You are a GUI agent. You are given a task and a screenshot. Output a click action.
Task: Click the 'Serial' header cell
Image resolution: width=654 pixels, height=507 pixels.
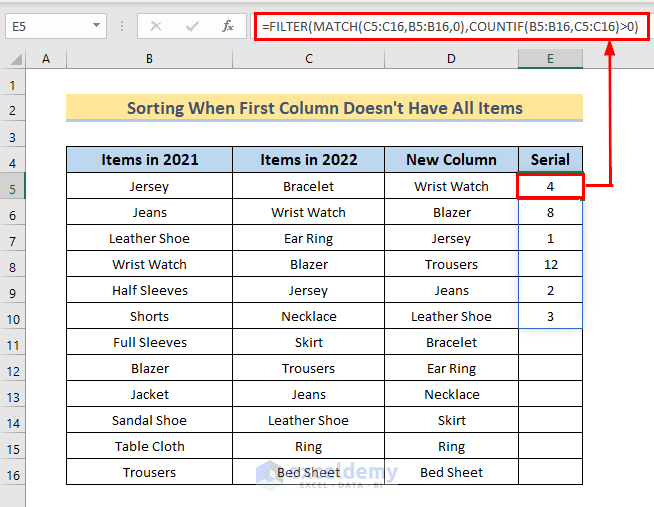tap(550, 160)
